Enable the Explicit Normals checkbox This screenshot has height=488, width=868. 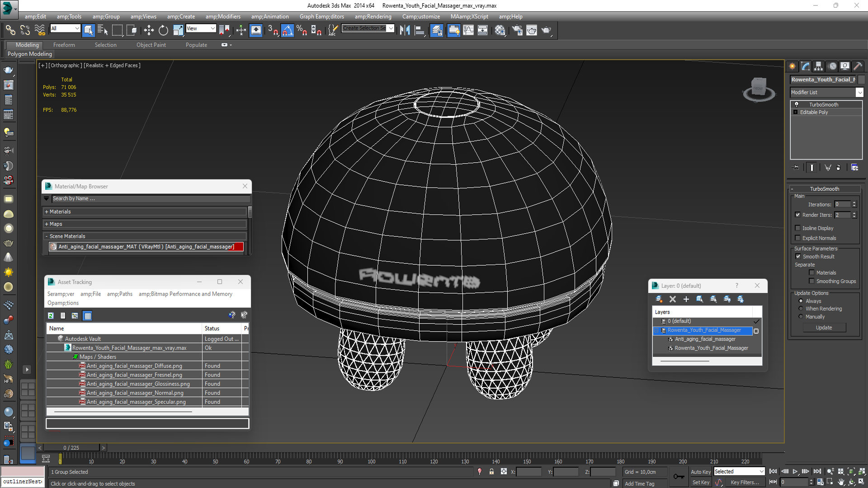pyautogui.click(x=798, y=238)
